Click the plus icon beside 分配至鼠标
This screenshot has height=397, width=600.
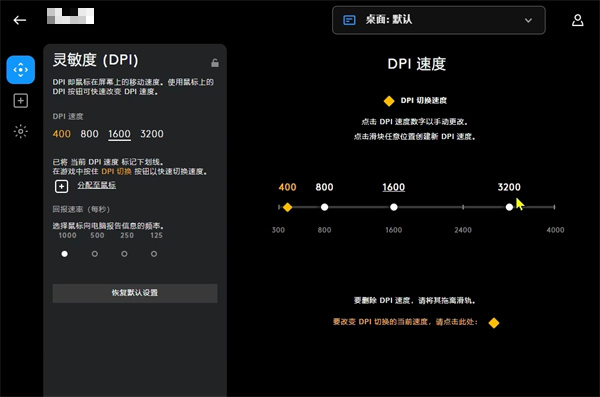pyautogui.click(x=62, y=186)
